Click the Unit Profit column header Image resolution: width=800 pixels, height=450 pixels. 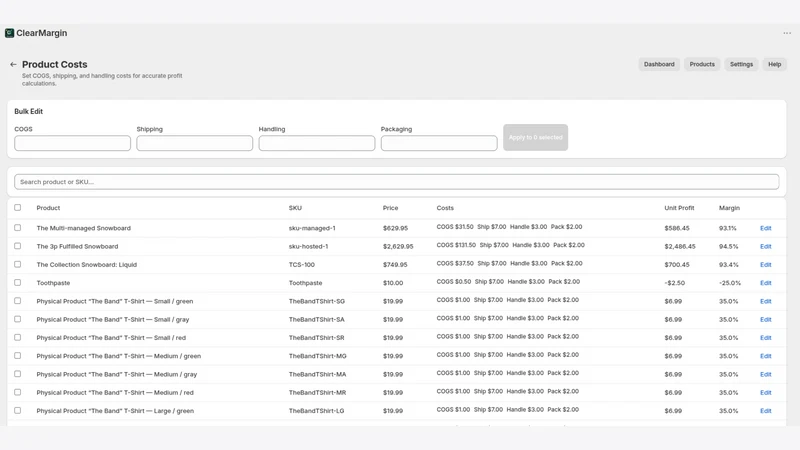[x=679, y=208]
